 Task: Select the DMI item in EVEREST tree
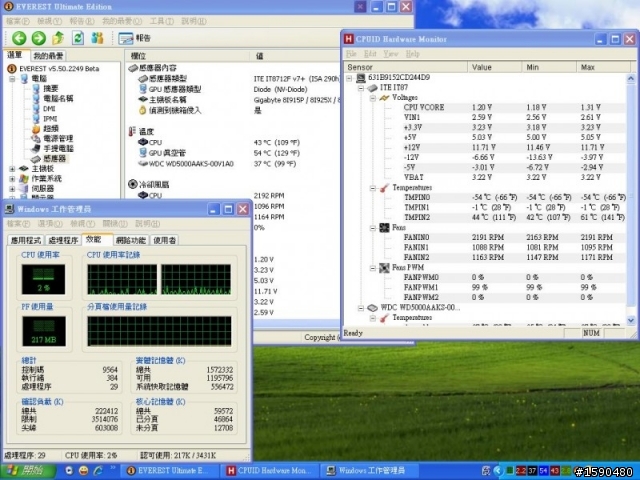[49, 109]
